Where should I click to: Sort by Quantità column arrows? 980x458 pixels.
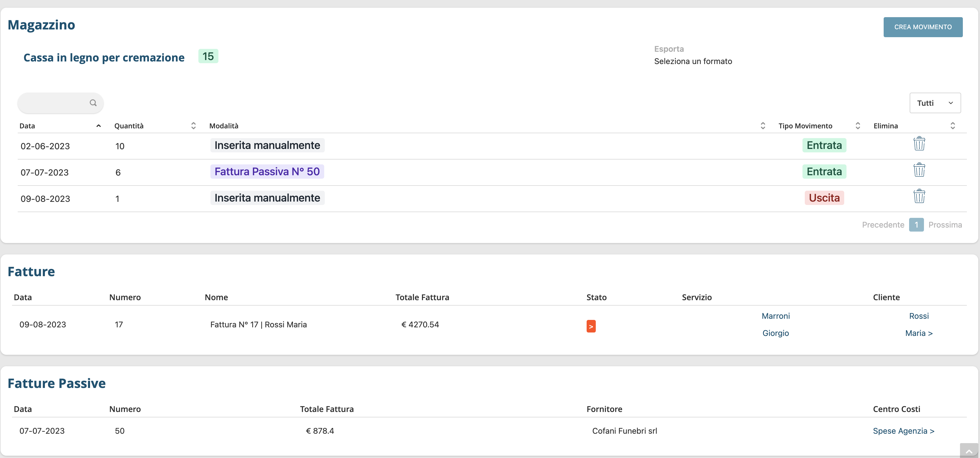(x=193, y=126)
